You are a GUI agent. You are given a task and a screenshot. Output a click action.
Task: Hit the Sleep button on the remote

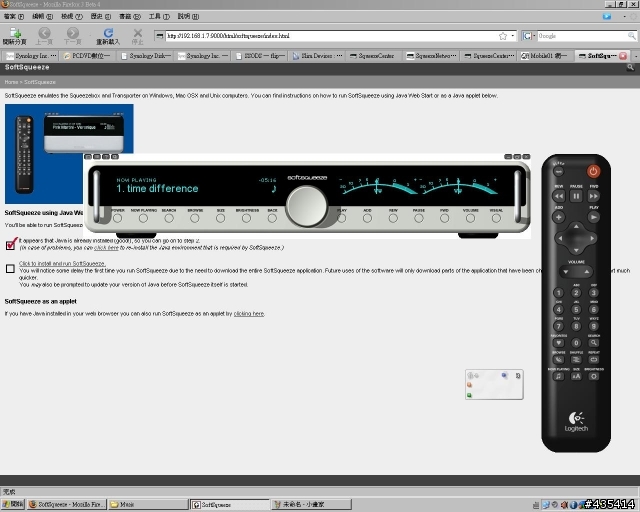point(558,171)
